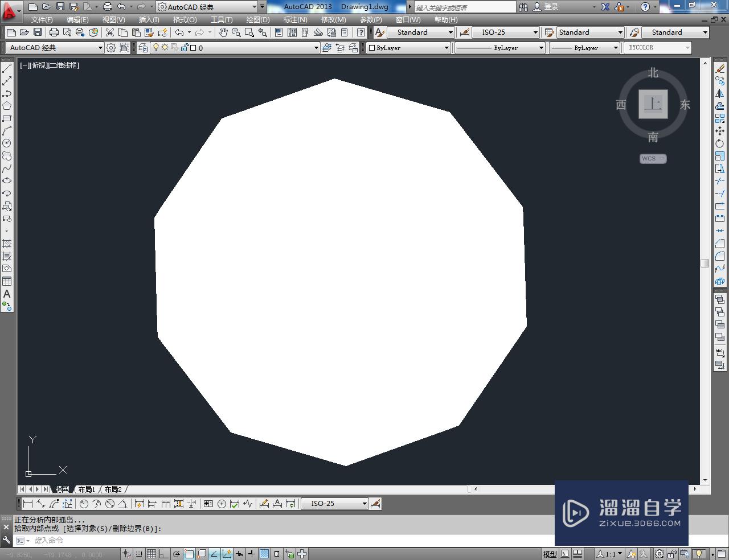Open the Hatch tool in the Draw toolbar

7,244
